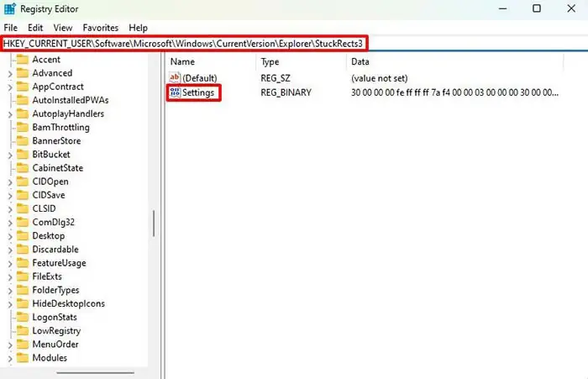Select the MenuOrder key label
Screen dimensions: 588x379
(x=55, y=344)
